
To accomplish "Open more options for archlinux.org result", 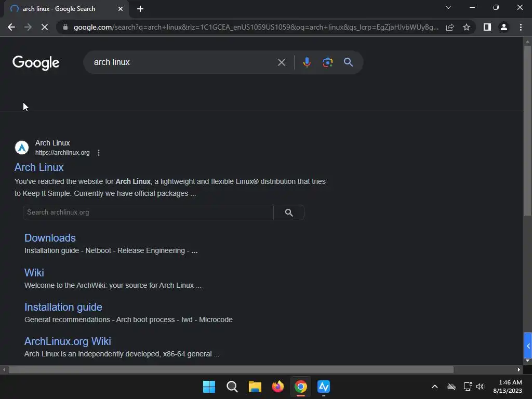I will 99,153.
